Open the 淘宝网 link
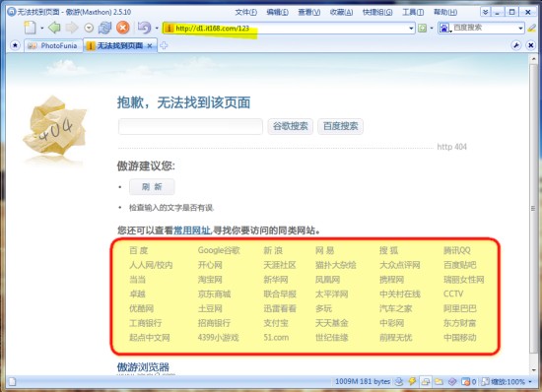The height and width of the screenshot is (392, 542). click(210, 280)
